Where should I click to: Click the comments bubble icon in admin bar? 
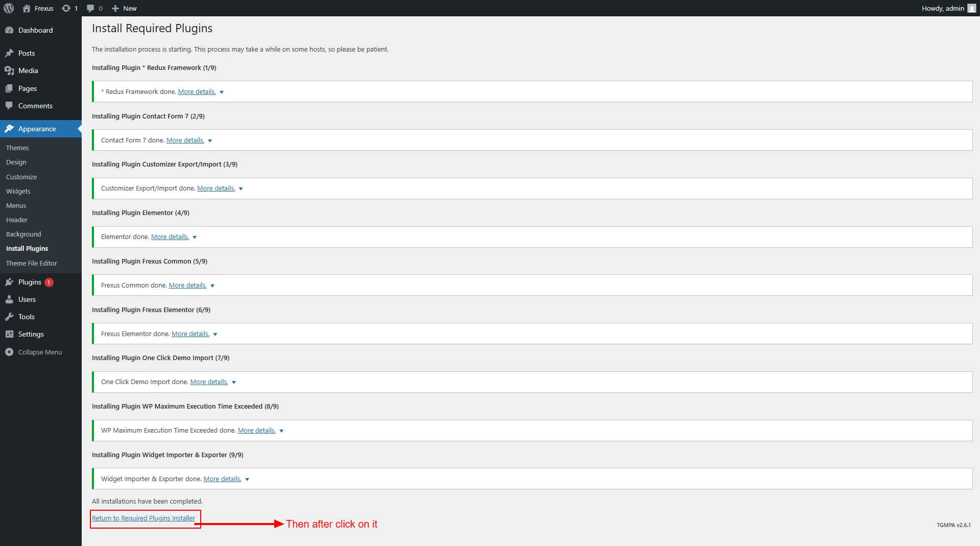[x=90, y=8]
